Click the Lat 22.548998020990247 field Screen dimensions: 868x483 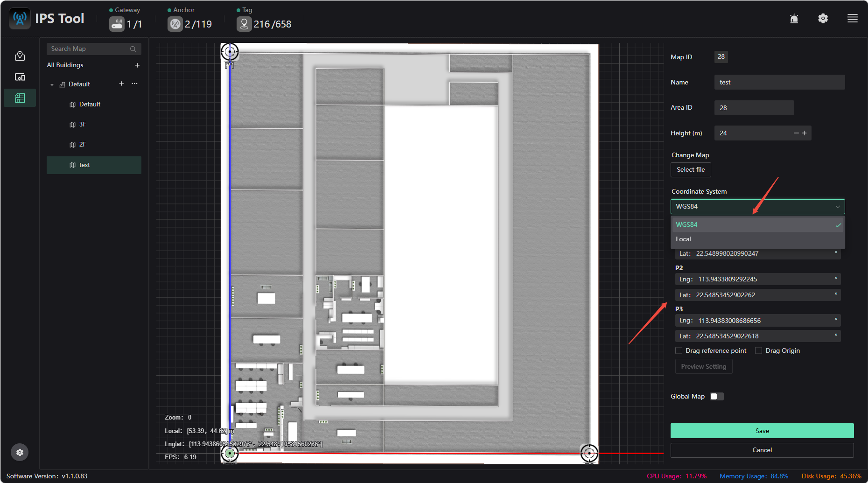point(758,253)
